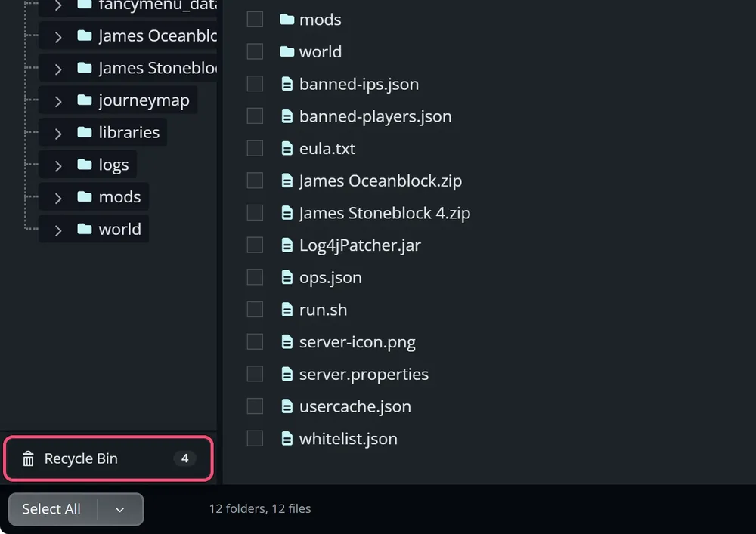Open the Recycle Bin
The width and height of the screenshot is (756, 534).
(108, 458)
